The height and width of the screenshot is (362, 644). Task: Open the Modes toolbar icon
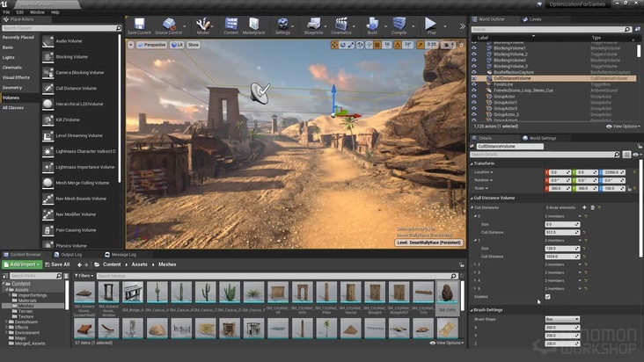tap(203, 25)
